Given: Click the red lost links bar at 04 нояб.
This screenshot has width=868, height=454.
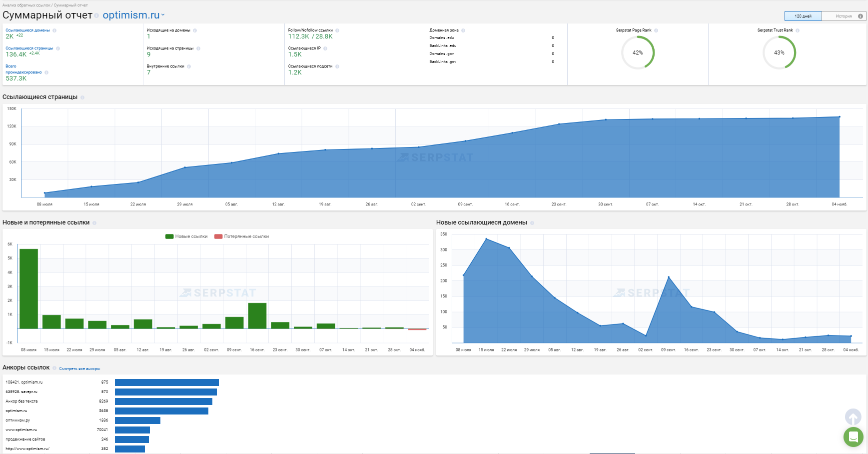Looking at the screenshot, I should tap(417, 329).
